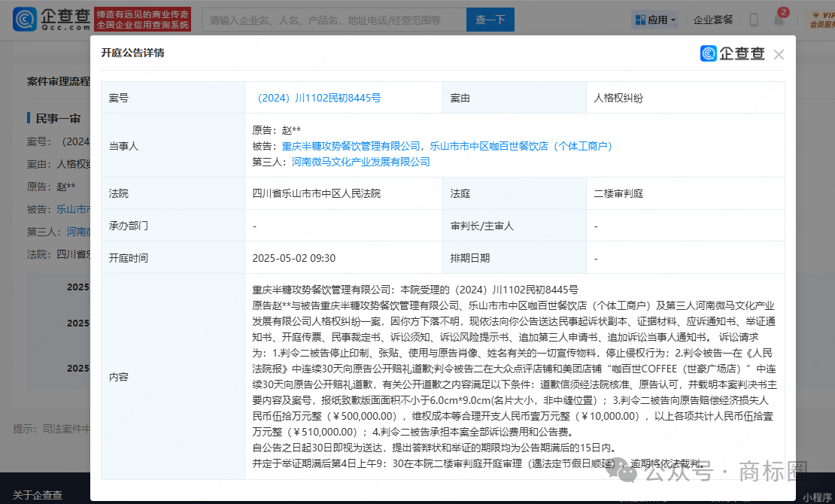Screen dimensions: 835x504
Task: Click the red slogan banner beside logo
Action: pyautogui.click(x=143, y=20)
